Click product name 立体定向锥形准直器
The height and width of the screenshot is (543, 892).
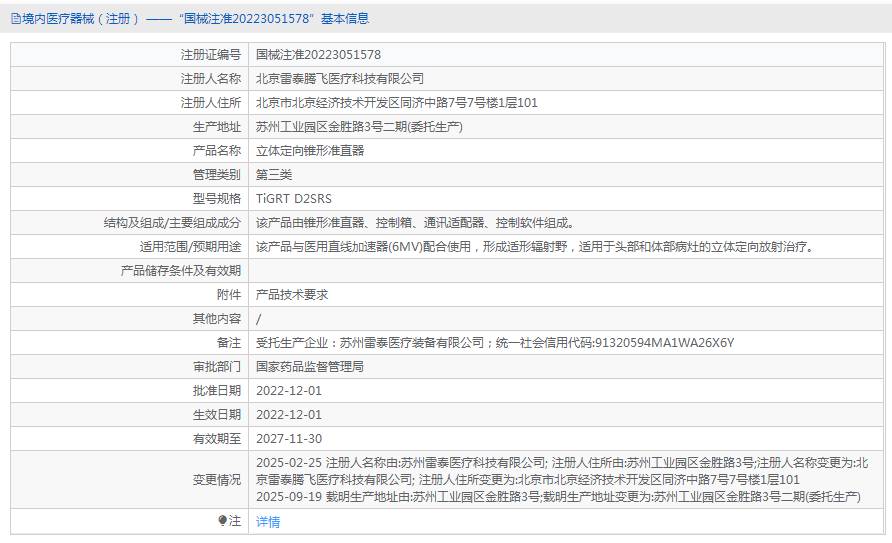[310, 151]
